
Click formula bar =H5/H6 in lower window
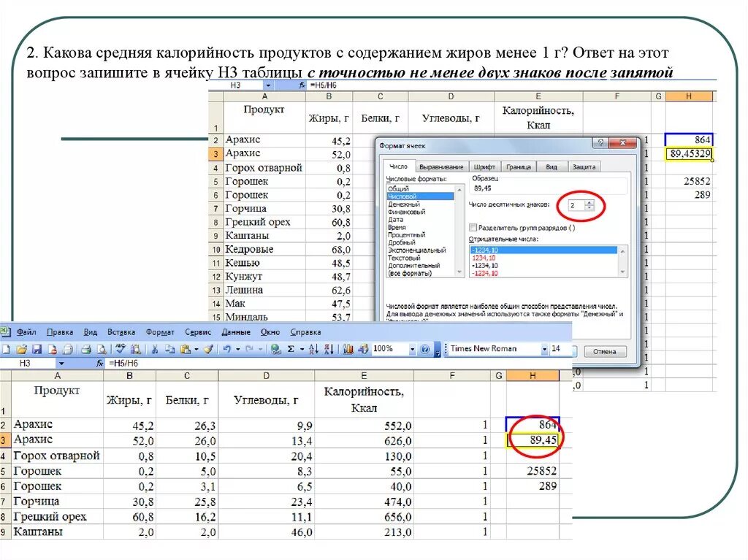pyautogui.click(x=123, y=364)
